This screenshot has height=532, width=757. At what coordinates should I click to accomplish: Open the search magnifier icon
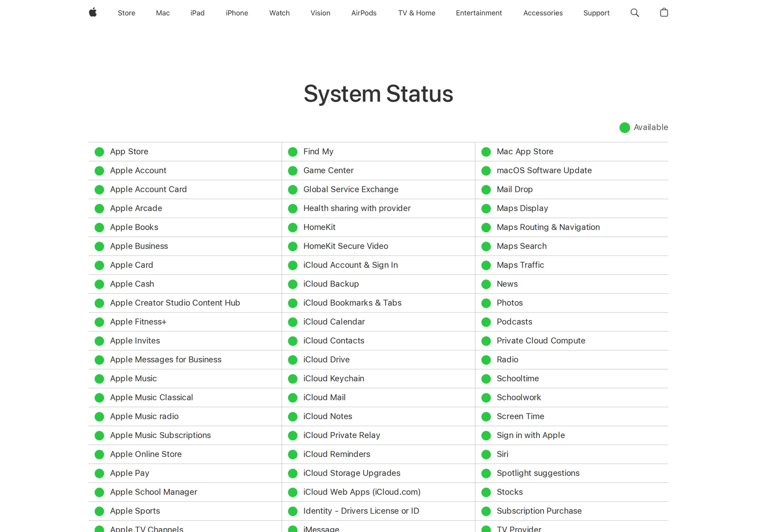[x=634, y=13]
